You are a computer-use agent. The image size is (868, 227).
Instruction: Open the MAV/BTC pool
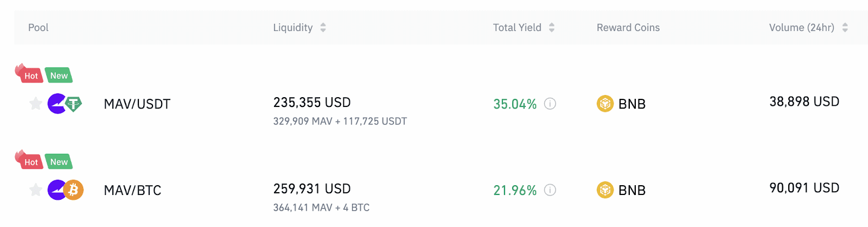tap(133, 190)
